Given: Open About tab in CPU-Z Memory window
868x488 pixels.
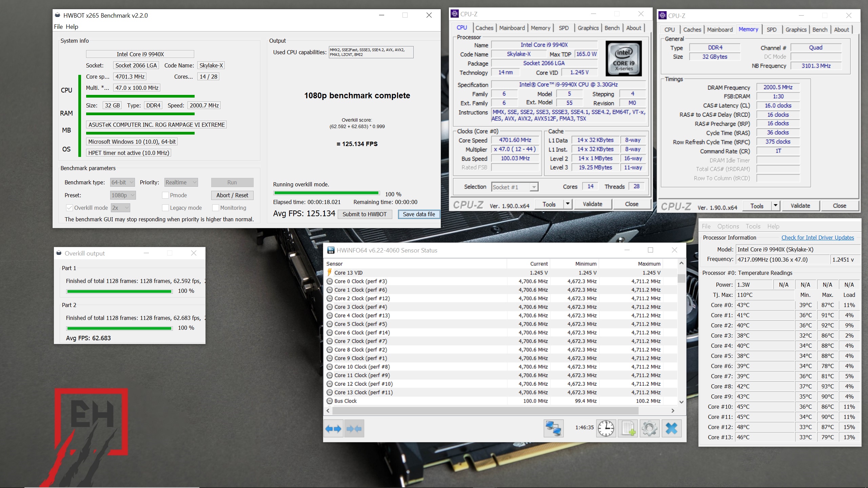Looking at the screenshot, I should point(841,30).
